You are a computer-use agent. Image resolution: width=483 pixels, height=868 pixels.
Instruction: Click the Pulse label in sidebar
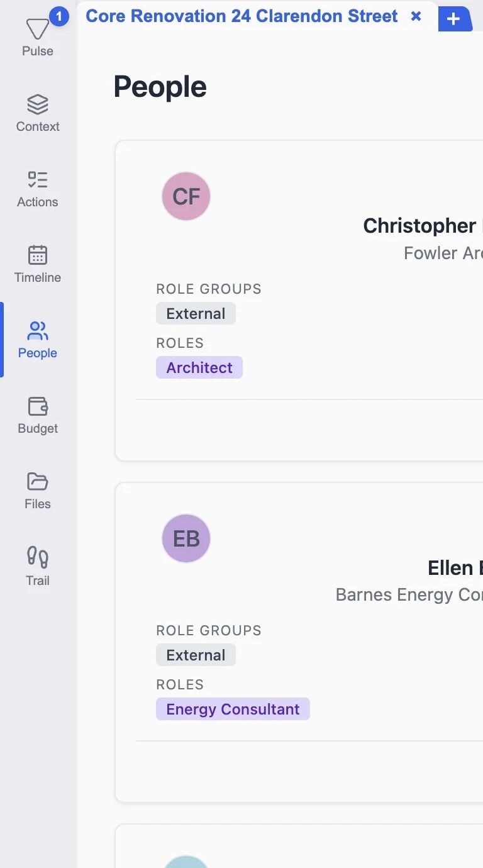point(38,51)
